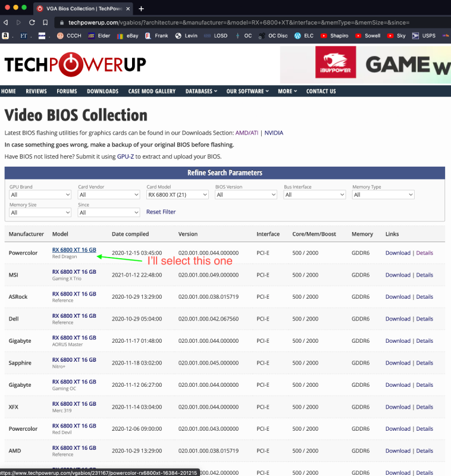Click the TechPowerUp logo

[75, 64]
